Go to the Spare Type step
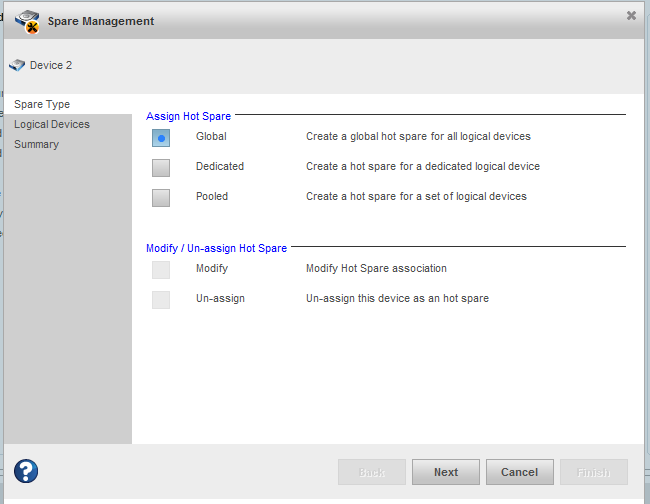This screenshot has height=504, width=650. point(42,104)
